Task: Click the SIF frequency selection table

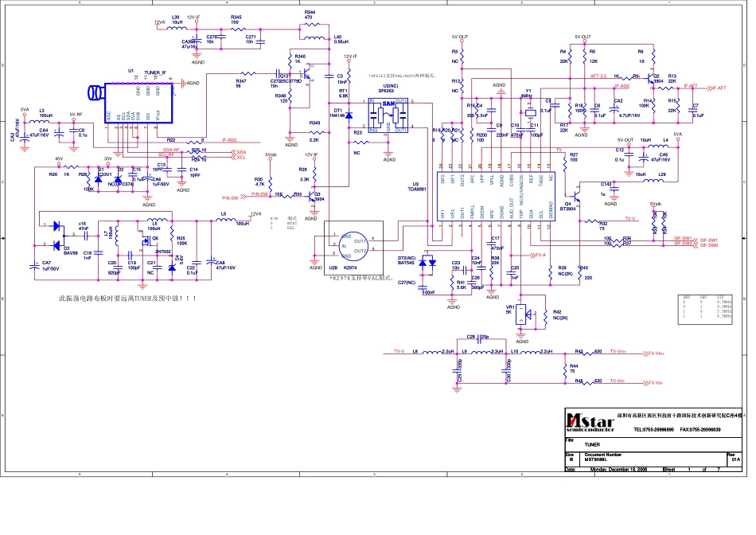Action: [x=707, y=305]
